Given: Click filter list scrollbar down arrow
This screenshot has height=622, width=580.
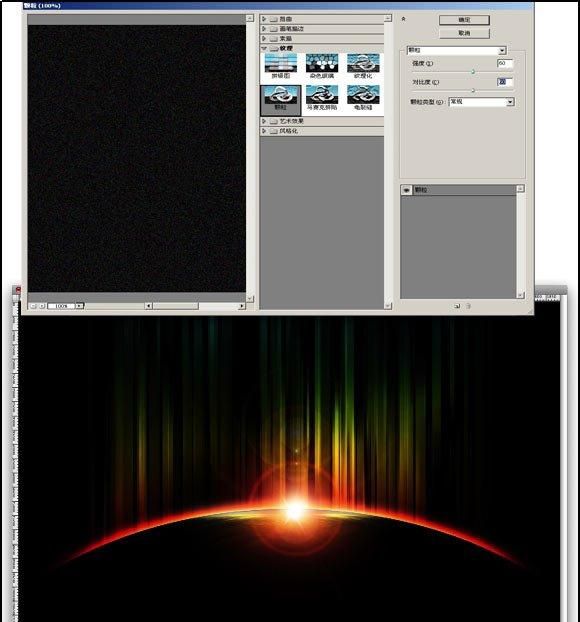Looking at the screenshot, I should (388, 305).
